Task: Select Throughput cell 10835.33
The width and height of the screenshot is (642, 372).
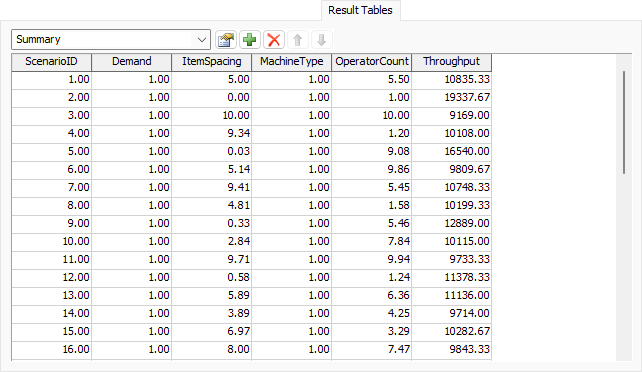Action: coord(452,79)
